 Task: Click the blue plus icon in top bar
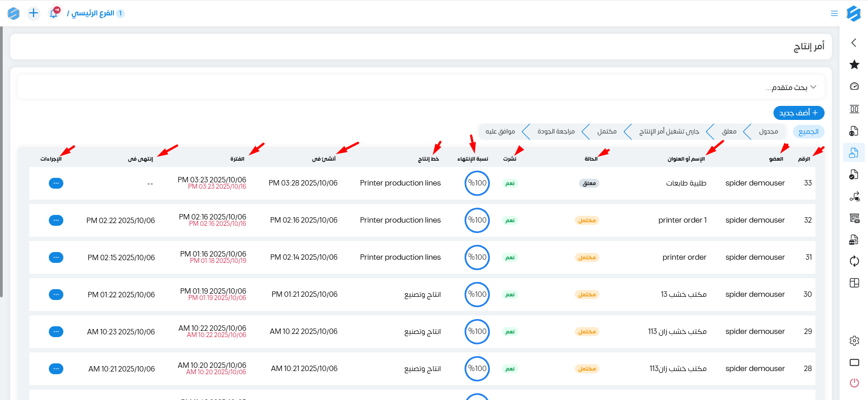click(x=33, y=13)
